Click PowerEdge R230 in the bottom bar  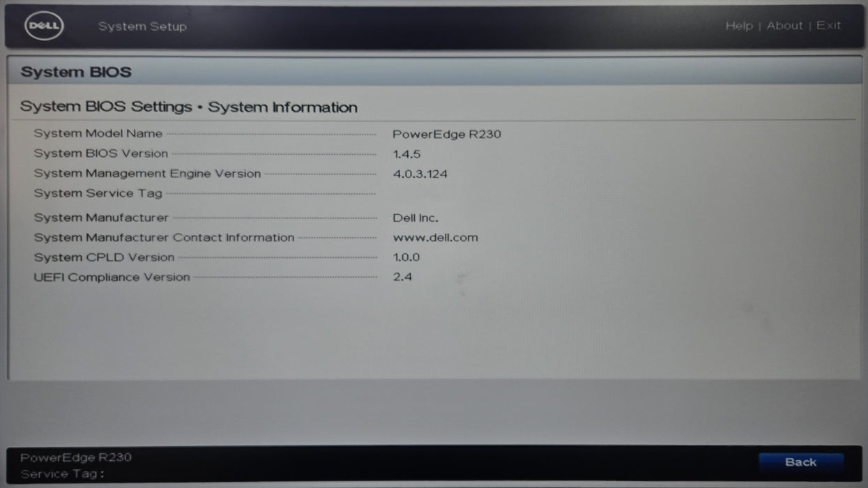tap(76, 458)
